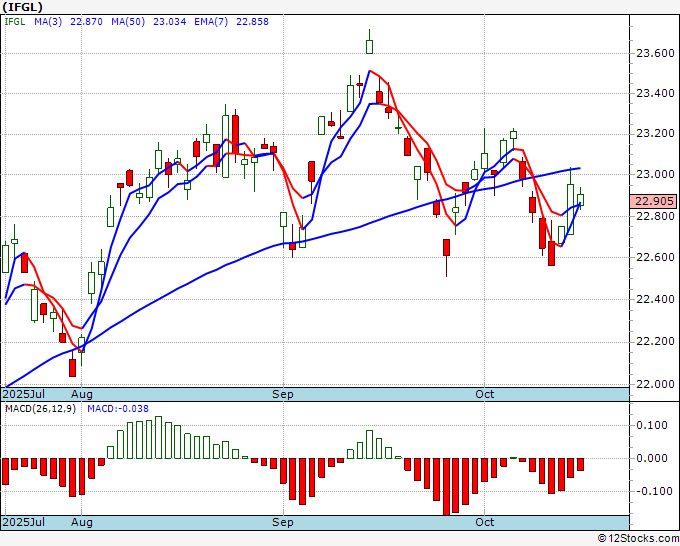
Task: Click the 23.400 price axis label
Action: click(x=655, y=93)
